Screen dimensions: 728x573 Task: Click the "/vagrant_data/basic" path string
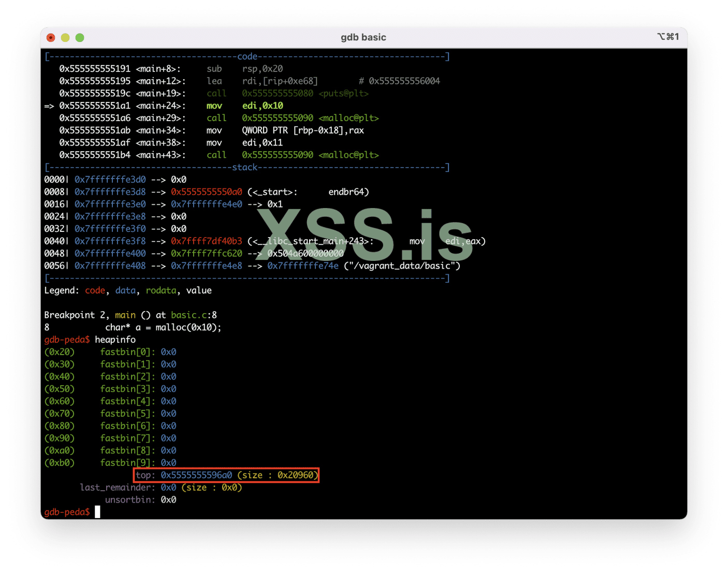point(402,266)
